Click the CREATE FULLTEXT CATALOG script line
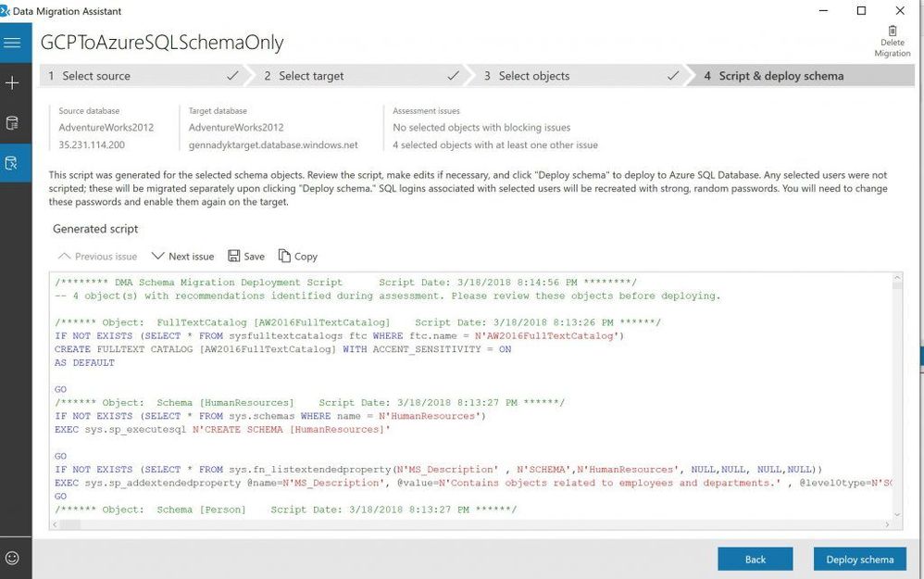The height and width of the screenshot is (579, 924). (x=283, y=349)
